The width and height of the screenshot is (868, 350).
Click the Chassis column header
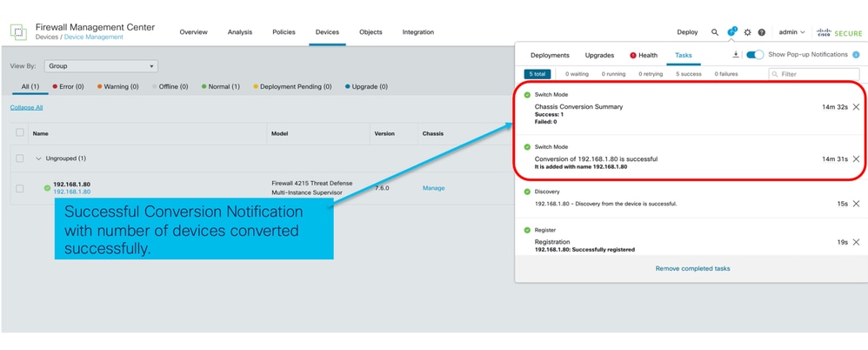pyautogui.click(x=433, y=133)
